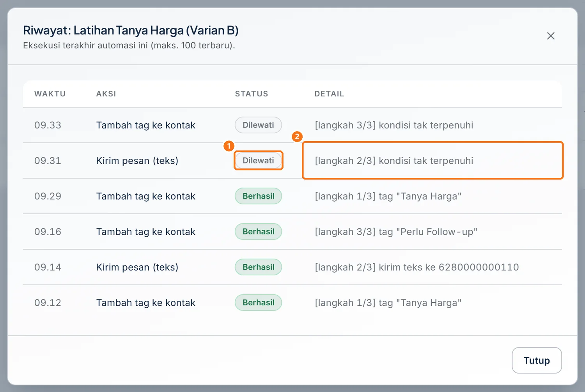Click "Tambah tag ke kontak" in the 09.33 row
Screen dimensions: 585x392
pyautogui.click(x=146, y=125)
